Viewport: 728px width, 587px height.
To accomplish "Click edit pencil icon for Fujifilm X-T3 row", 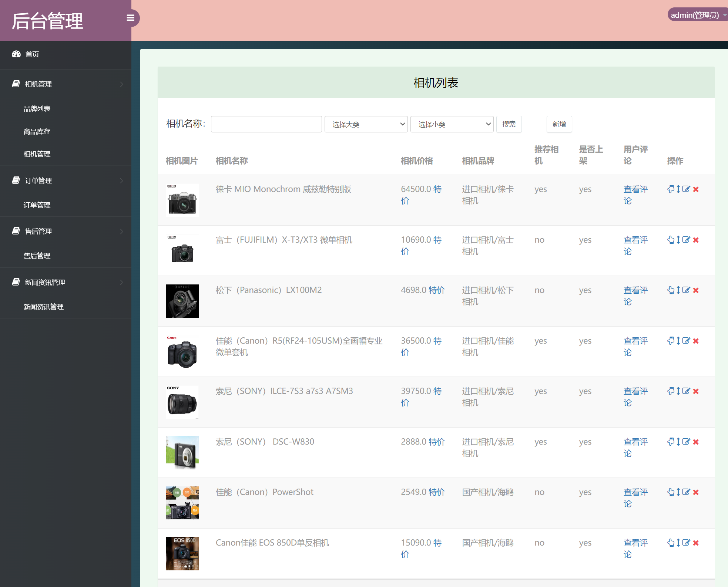I will 686,240.
